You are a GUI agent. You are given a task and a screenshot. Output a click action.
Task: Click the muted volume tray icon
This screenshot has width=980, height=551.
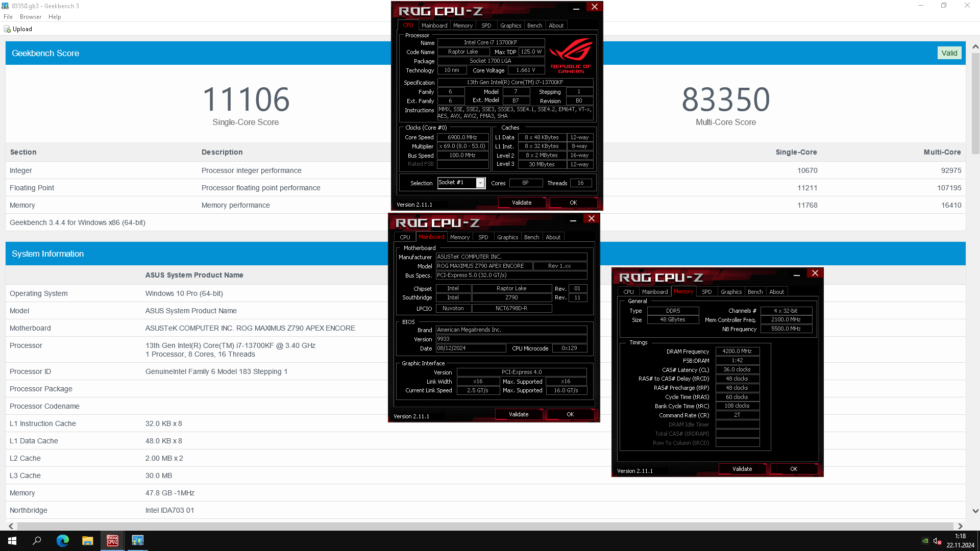click(x=937, y=541)
